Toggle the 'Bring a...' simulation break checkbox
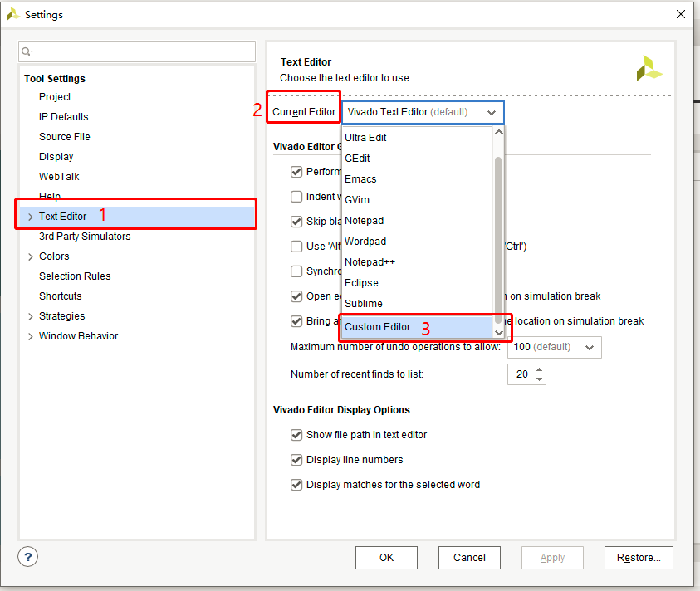 tap(296, 321)
